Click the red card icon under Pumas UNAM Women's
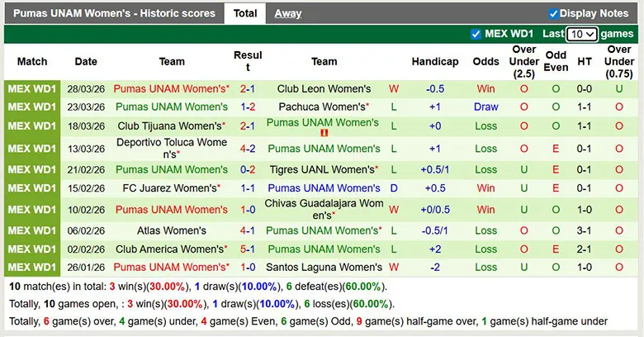The image size is (644, 337). coord(324,133)
